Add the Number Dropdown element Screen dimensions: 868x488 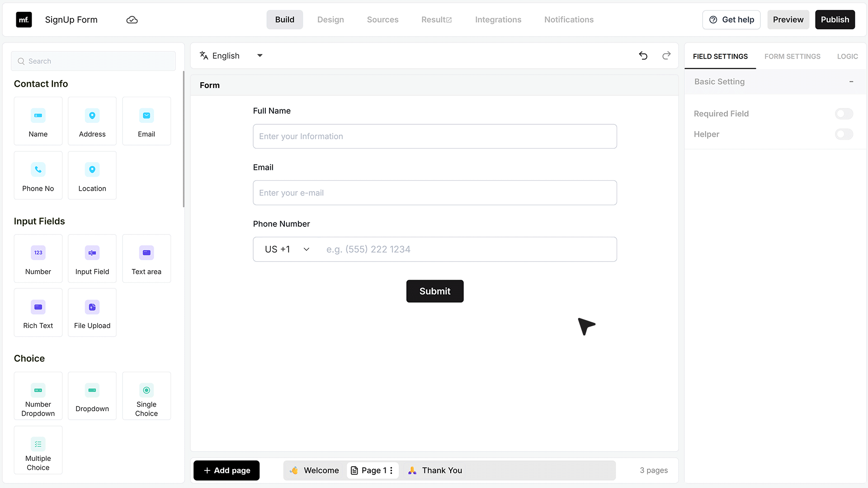tap(38, 396)
